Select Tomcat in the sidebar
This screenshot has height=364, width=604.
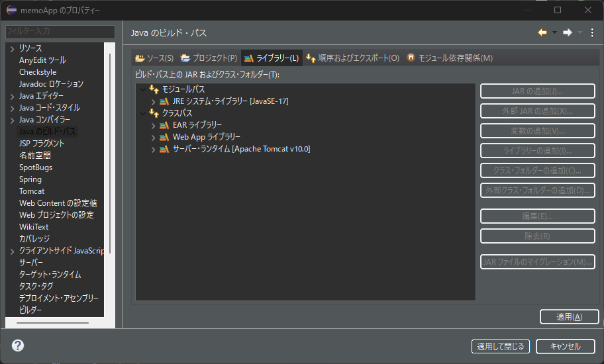click(32, 191)
